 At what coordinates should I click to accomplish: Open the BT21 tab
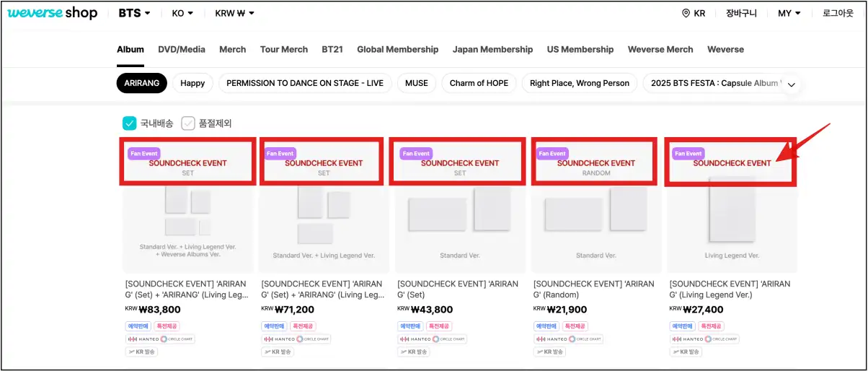pos(332,49)
